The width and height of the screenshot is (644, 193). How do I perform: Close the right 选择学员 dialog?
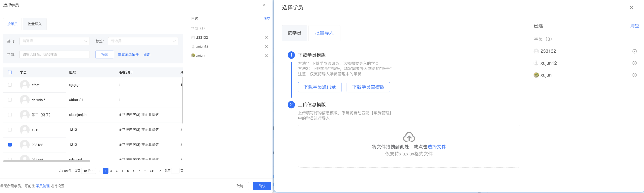[632, 8]
